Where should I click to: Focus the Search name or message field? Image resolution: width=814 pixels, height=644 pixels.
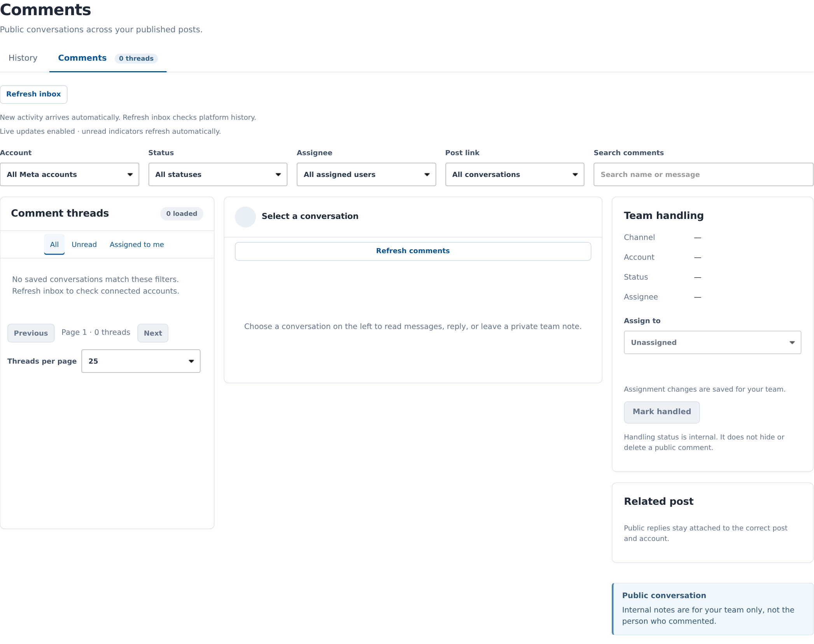703,174
